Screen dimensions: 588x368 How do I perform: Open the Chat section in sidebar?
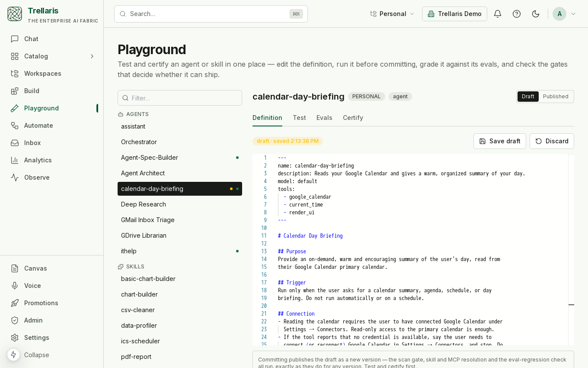pyautogui.click(x=52, y=39)
